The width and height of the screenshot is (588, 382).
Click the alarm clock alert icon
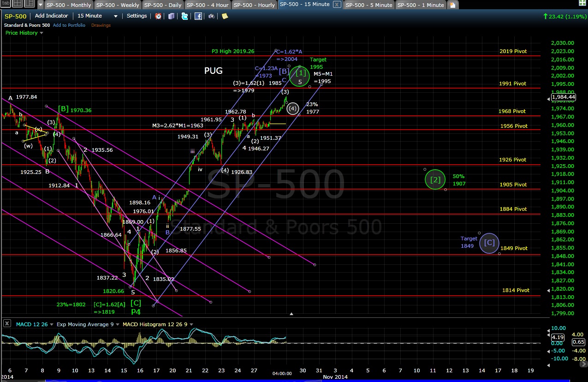tap(158, 16)
